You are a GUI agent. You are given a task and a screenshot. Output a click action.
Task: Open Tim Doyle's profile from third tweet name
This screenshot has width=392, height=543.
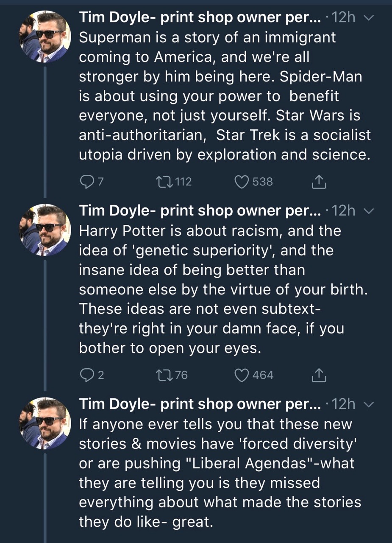coord(200,404)
